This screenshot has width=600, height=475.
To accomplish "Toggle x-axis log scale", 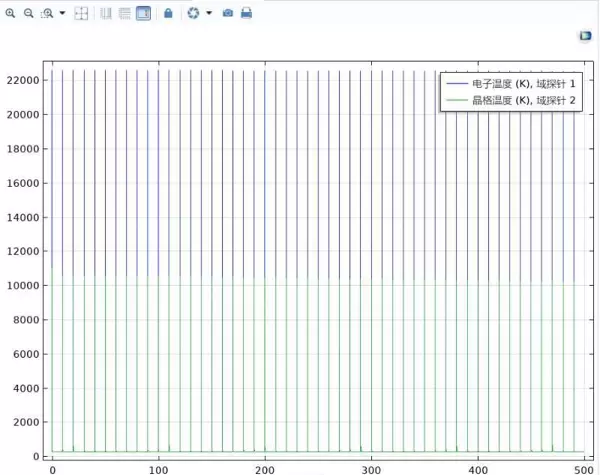I will tap(107, 14).
